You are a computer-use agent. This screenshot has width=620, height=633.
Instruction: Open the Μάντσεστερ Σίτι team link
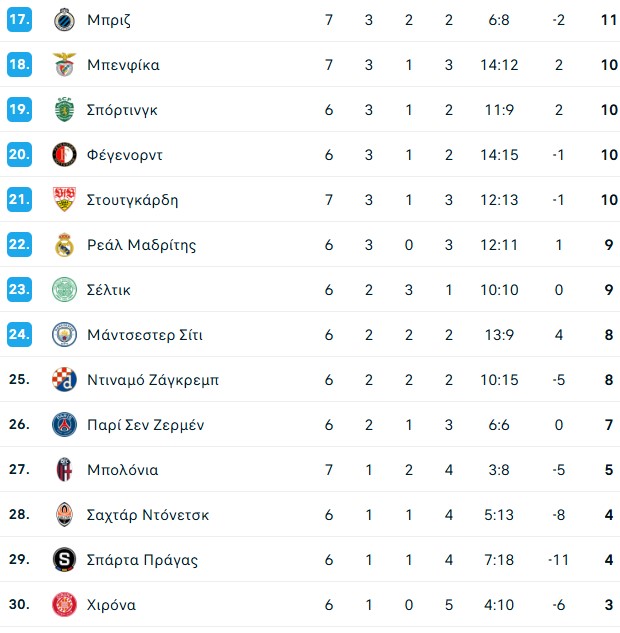145,335
